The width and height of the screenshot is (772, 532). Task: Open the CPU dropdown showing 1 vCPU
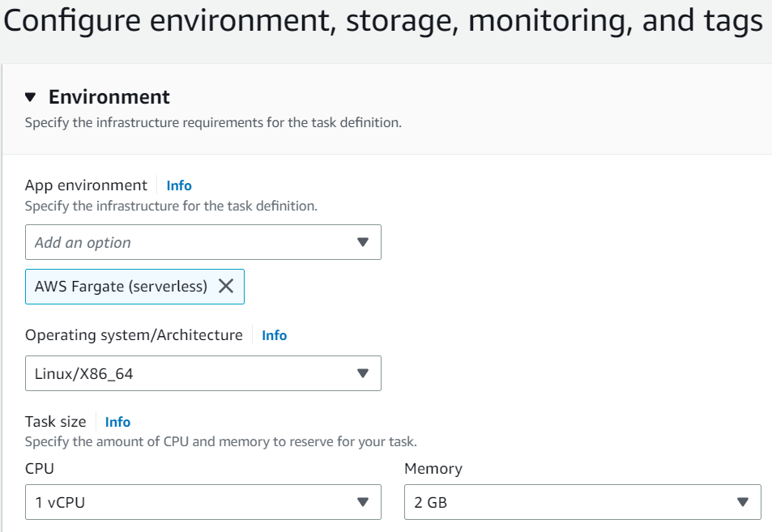(203, 502)
